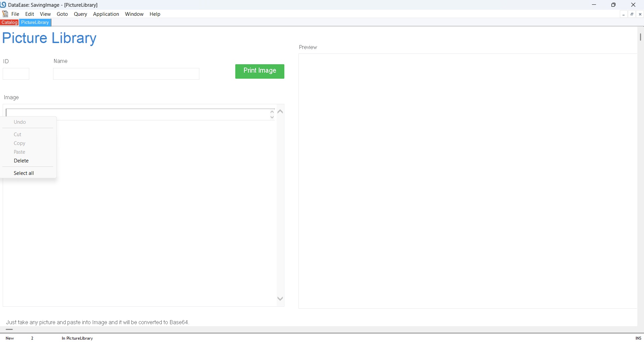Click the DataEase document icon beside File
Screen dimensions: 644x342
[5, 14]
